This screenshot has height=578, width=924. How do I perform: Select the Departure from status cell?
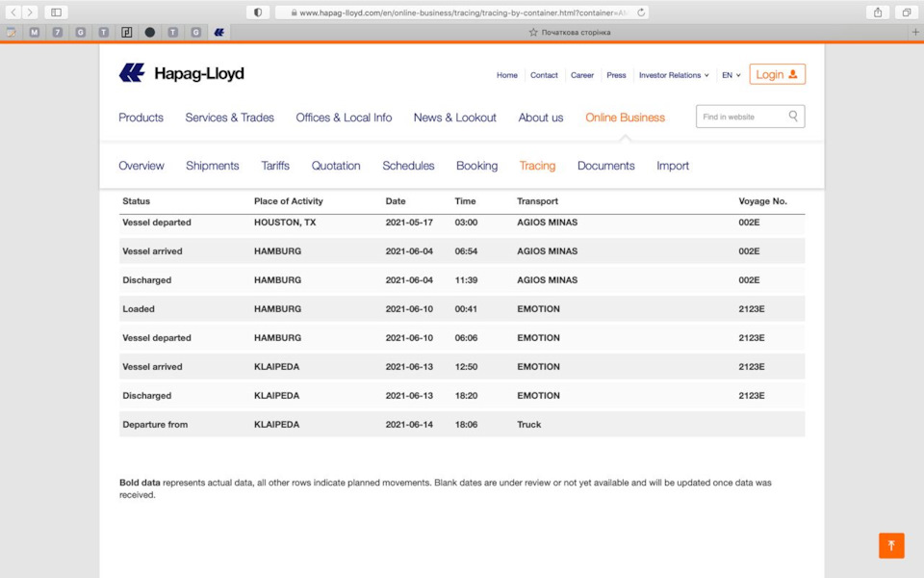click(x=155, y=425)
